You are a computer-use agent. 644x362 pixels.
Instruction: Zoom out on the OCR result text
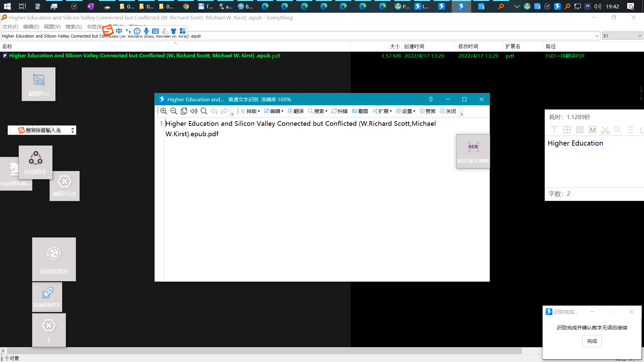[174, 111]
